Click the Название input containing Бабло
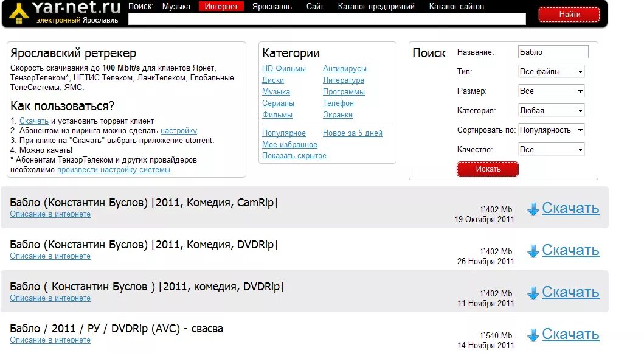644x353 pixels. coord(553,52)
